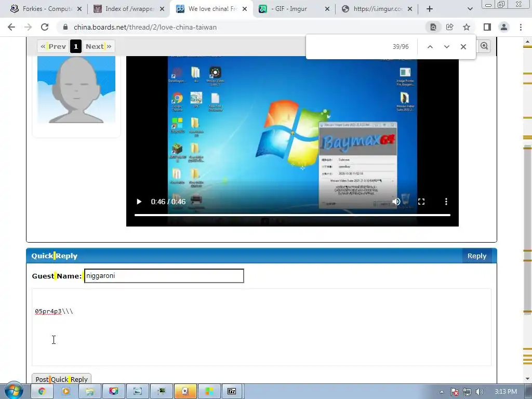The image size is (532, 399).
Task: Click the Prev page link
Action: click(x=54, y=46)
